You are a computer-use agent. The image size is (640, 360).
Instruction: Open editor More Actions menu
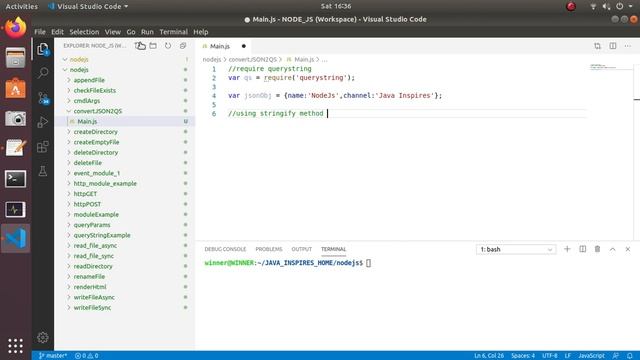pyautogui.click(x=628, y=46)
